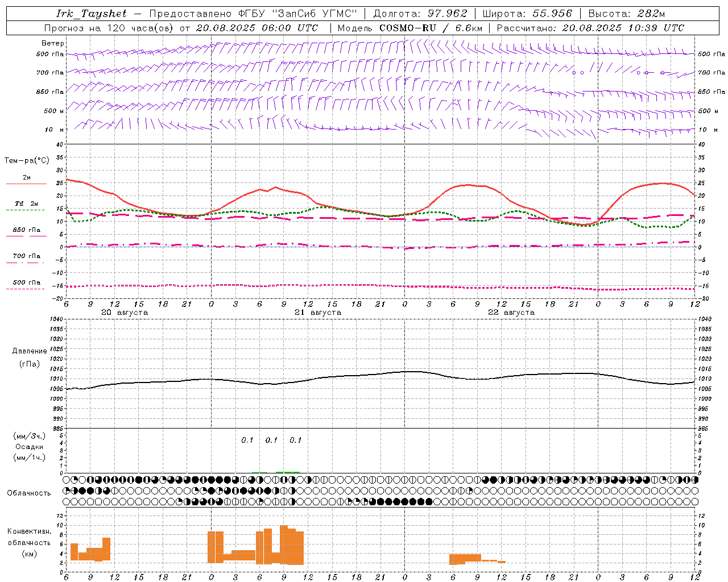Viewport: 728px width, 582px height.
Task: Click the Высота: 282м header field
Action: [626, 14]
